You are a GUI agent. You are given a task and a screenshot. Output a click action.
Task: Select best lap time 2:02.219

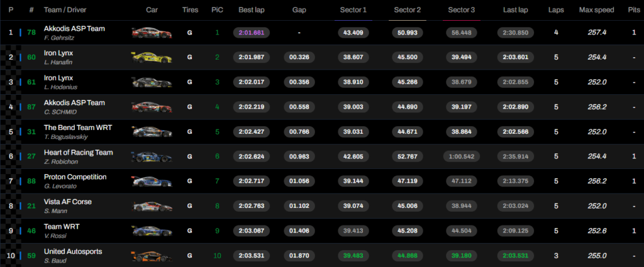(x=252, y=107)
